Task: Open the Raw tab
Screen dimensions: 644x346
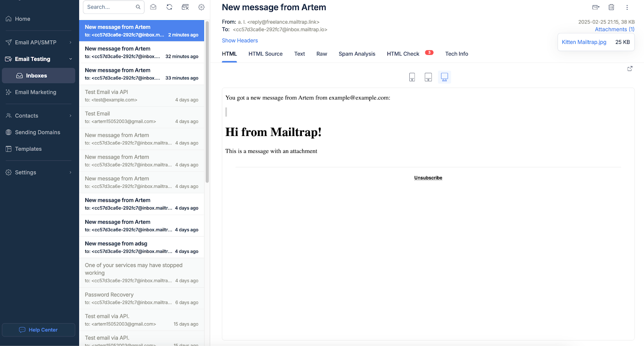Action: point(322,54)
